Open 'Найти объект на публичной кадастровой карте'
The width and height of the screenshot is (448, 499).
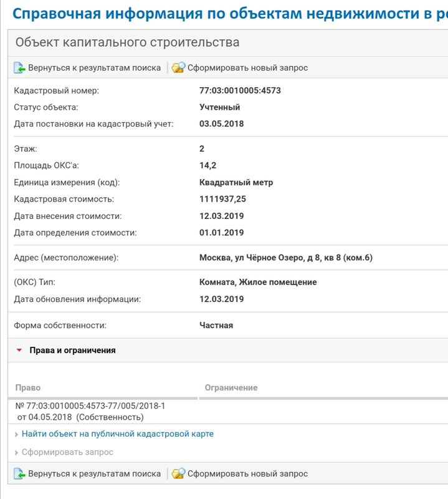[x=118, y=434]
